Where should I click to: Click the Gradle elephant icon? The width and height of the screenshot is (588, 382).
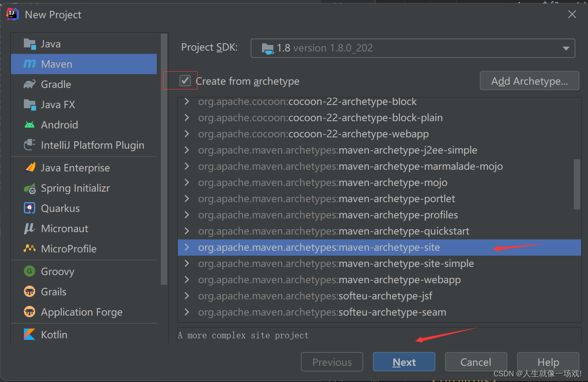tap(30, 84)
